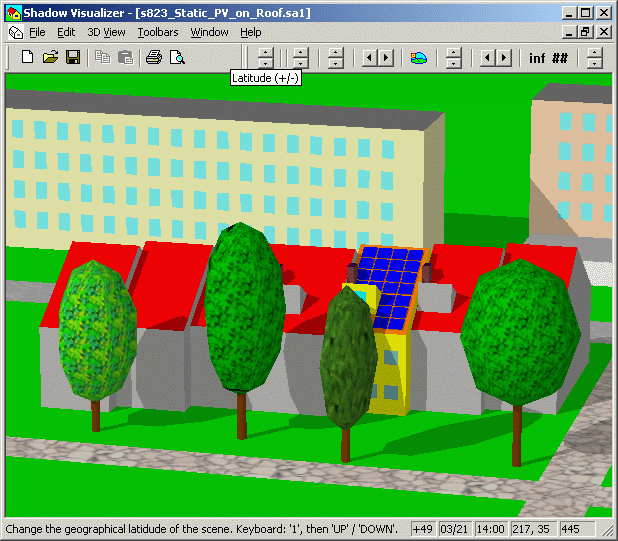The height and width of the screenshot is (541, 618).
Task: Print the view with the printer icon
Action: (x=154, y=58)
